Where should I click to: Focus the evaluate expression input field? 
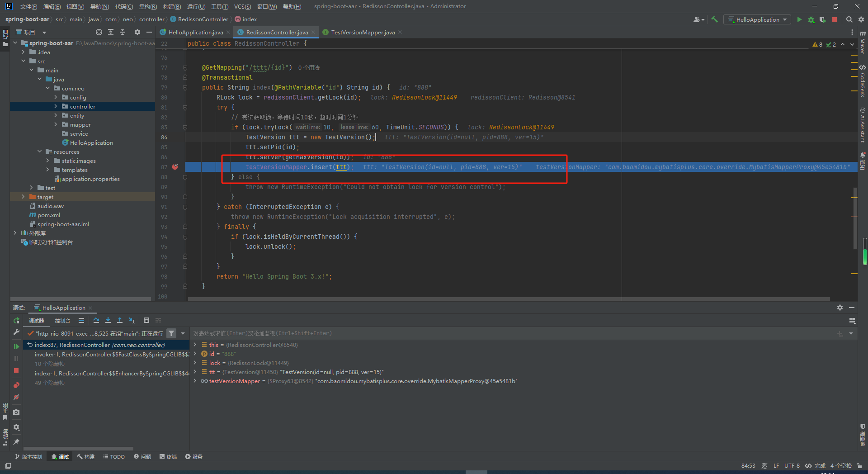513,333
